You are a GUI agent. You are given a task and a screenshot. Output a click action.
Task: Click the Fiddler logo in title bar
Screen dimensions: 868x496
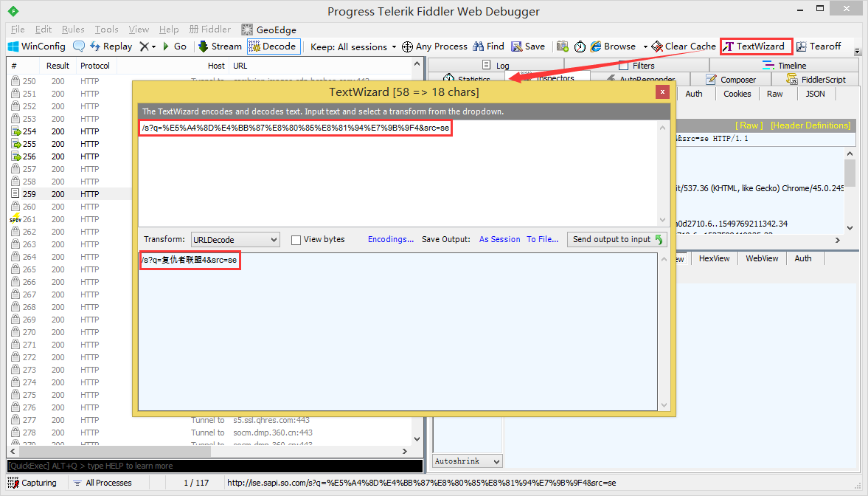point(13,11)
